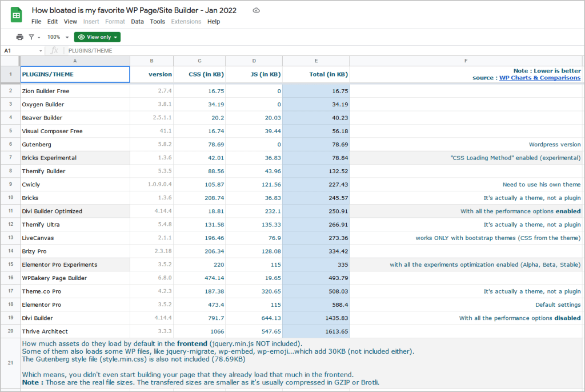Select the Beaver Builder cell
The height and width of the screenshot is (392, 585).
click(75, 118)
